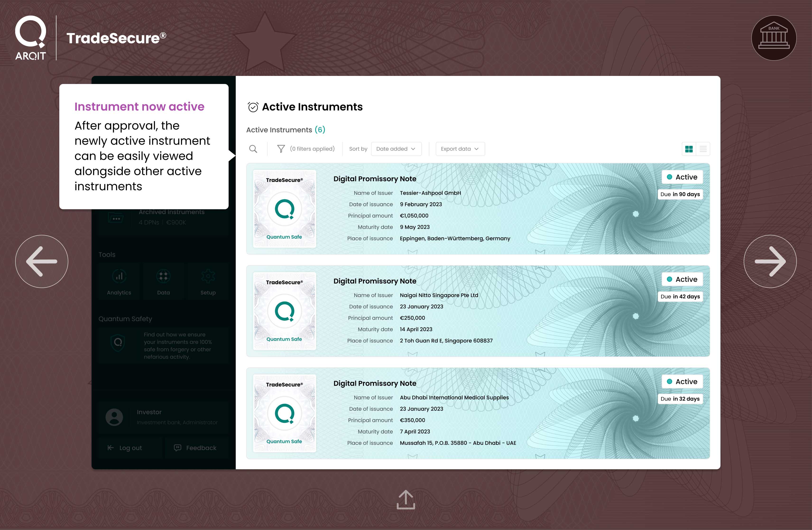The image size is (812, 530).
Task: Click principal amount €250,000
Action: [412, 318]
